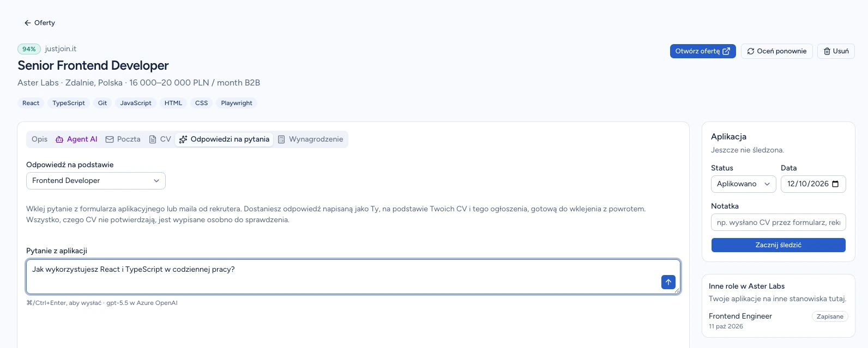
Task: Click the gpt-5.5 w Azure OpenAI hint
Action: pyautogui.click(x=142, y=303)
